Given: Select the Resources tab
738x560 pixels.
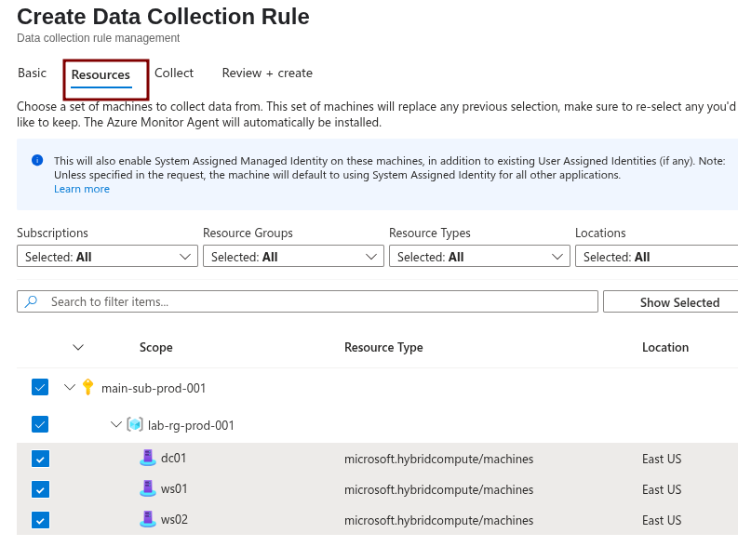Looking at the screenshot, I should pos(101,74).
